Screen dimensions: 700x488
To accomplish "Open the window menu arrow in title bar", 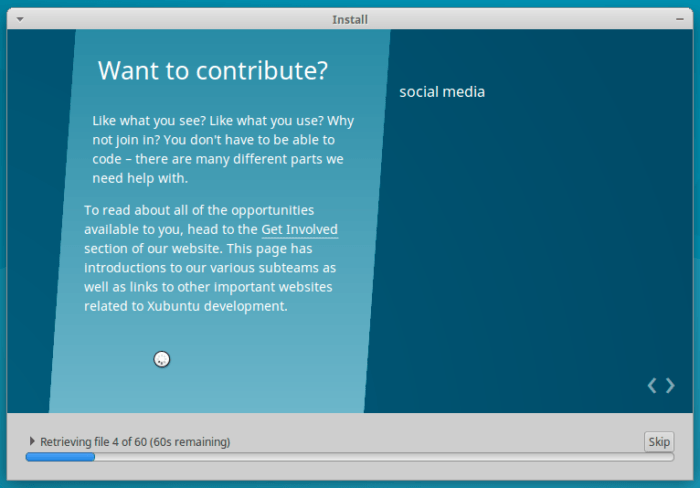I will (21, 19).
